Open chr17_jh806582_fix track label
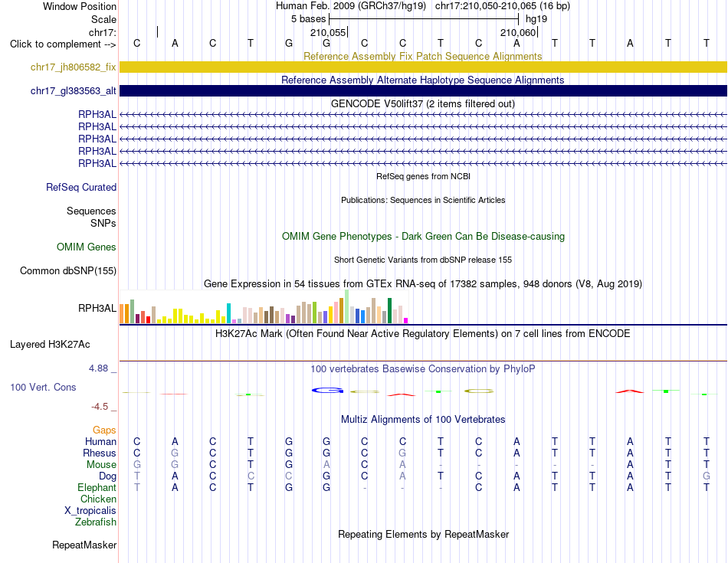 pos(74,67)
